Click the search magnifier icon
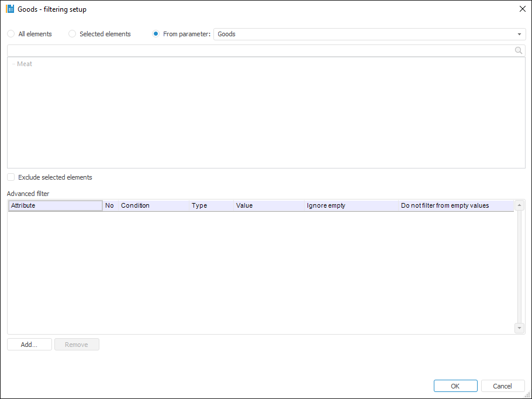 pyautogui.click(x=518, y=51)
